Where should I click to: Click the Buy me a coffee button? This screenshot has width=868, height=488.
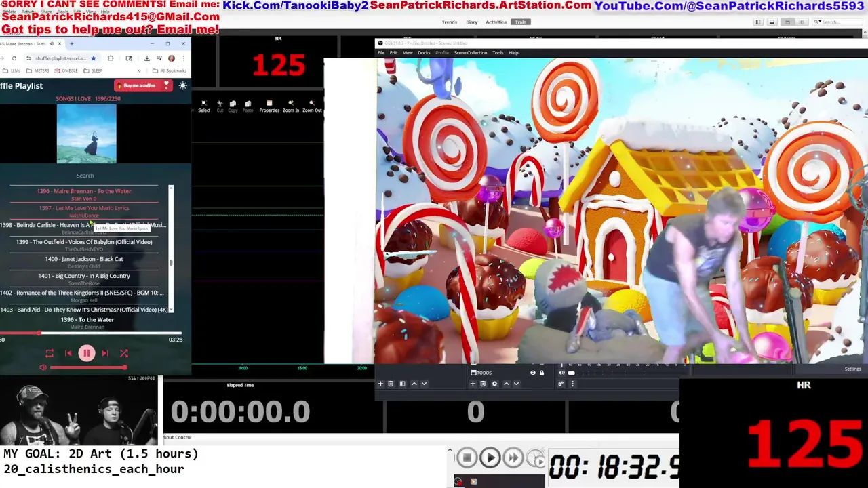(x=143, y=85)
